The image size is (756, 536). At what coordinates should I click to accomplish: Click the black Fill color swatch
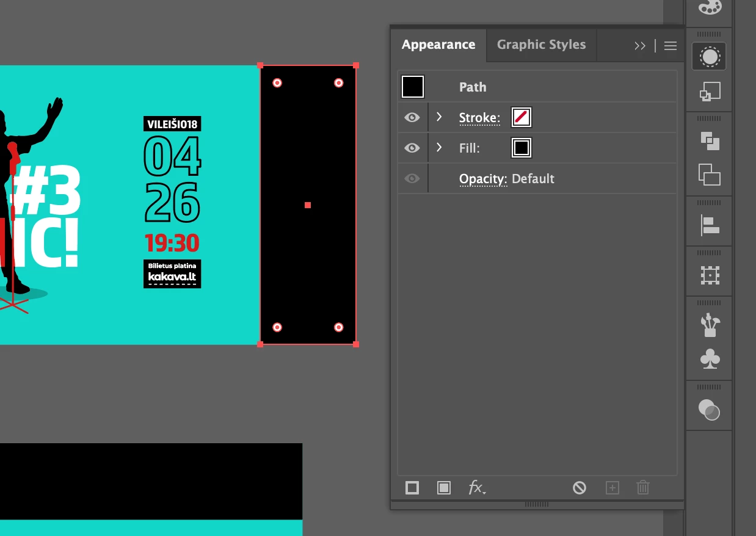pos(522,148)
